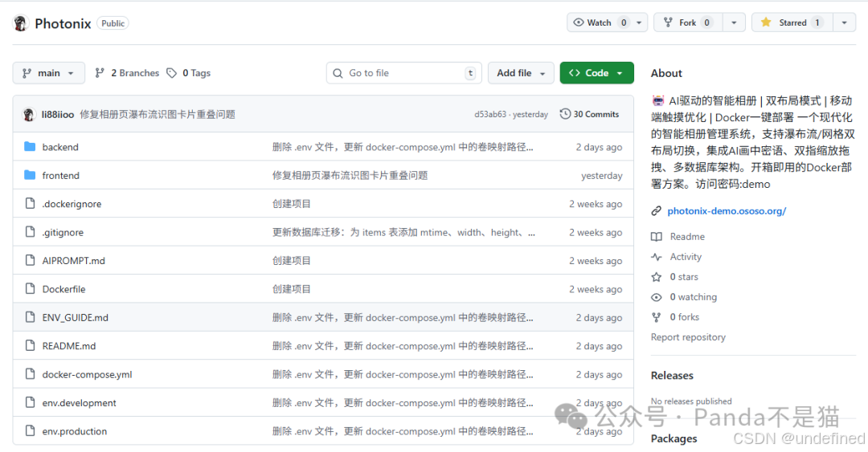Open the latest commit message beside li88iioo
Viewport: 868px width, 452px height.
(158, 115)
